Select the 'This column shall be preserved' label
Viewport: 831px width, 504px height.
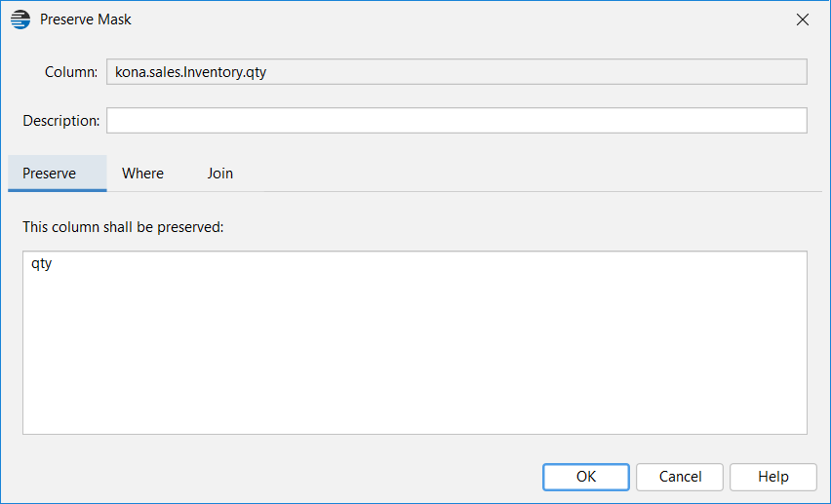pos(123,227)
